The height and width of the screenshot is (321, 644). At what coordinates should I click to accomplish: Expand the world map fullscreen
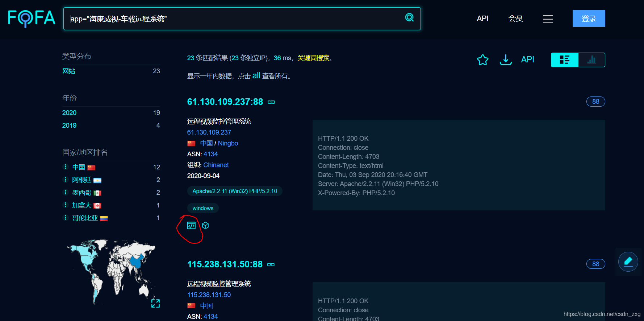click(x=155, y=303)
